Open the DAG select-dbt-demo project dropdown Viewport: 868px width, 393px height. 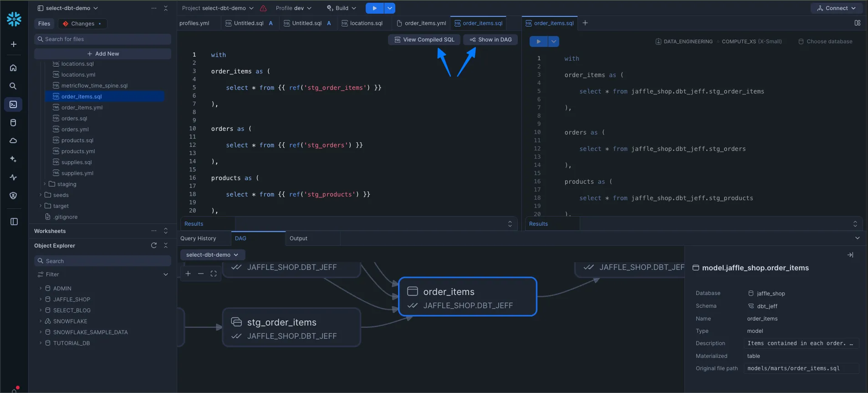(212, 255)
